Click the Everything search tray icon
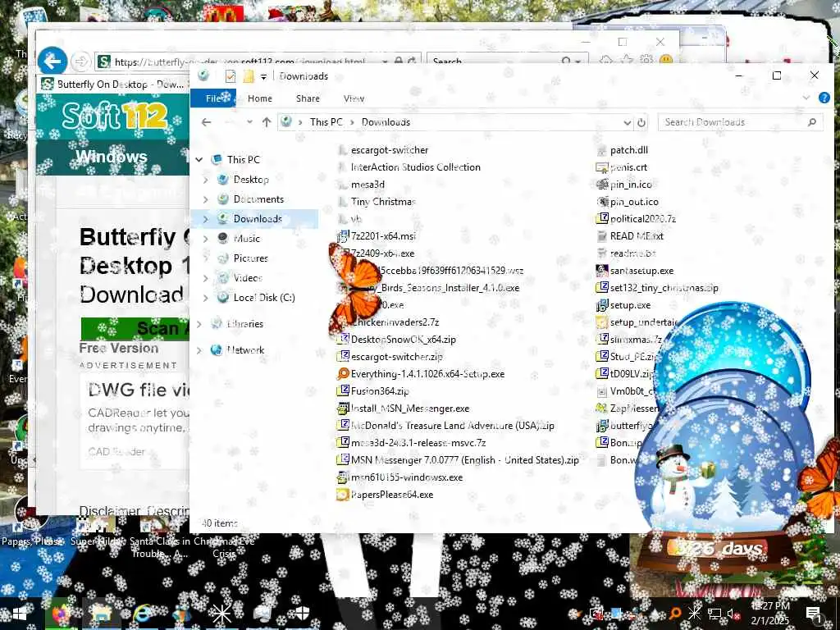 (x=676, y=614)
